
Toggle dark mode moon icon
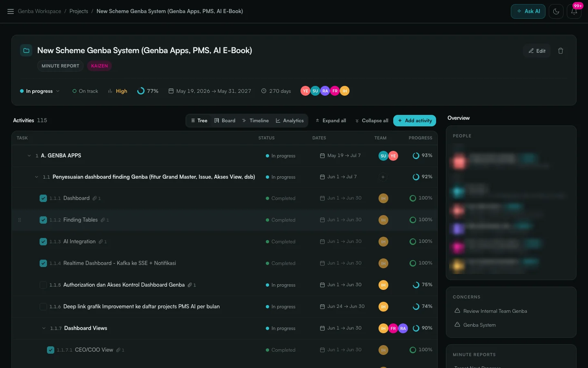pos(556,11)
